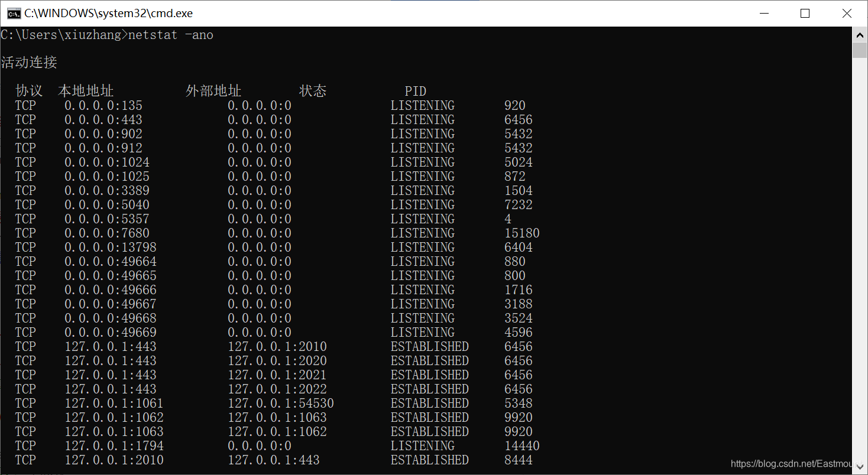Select local address 0.0.0.0:5357
868x475 pixels.
(107, 219)
